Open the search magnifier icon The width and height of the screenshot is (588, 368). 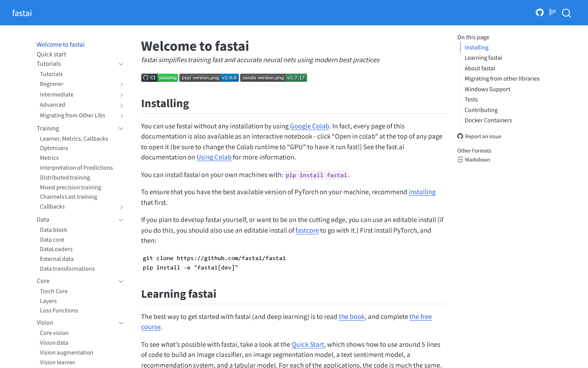click(x=566, y=13)
